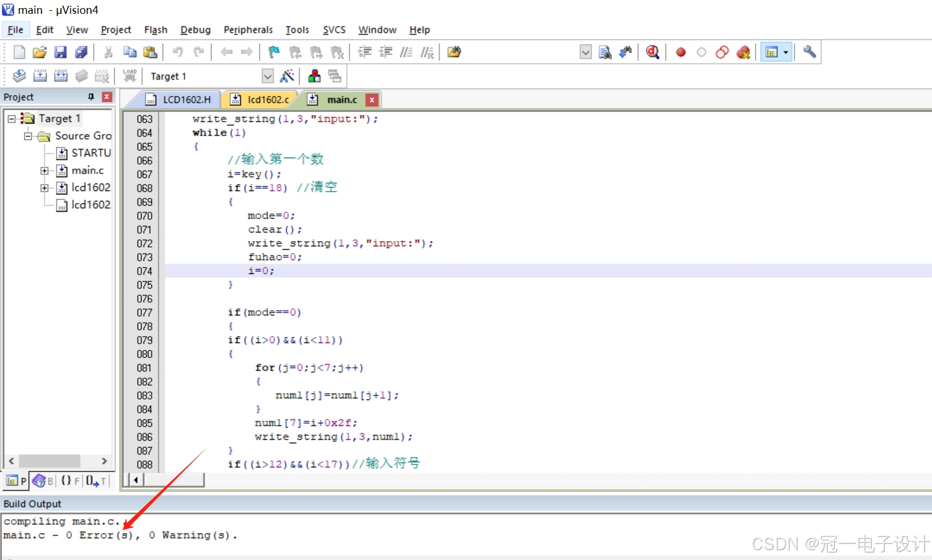Expand the main.c tree node
This screenshot has width=932, height=560.
(44, 170)
